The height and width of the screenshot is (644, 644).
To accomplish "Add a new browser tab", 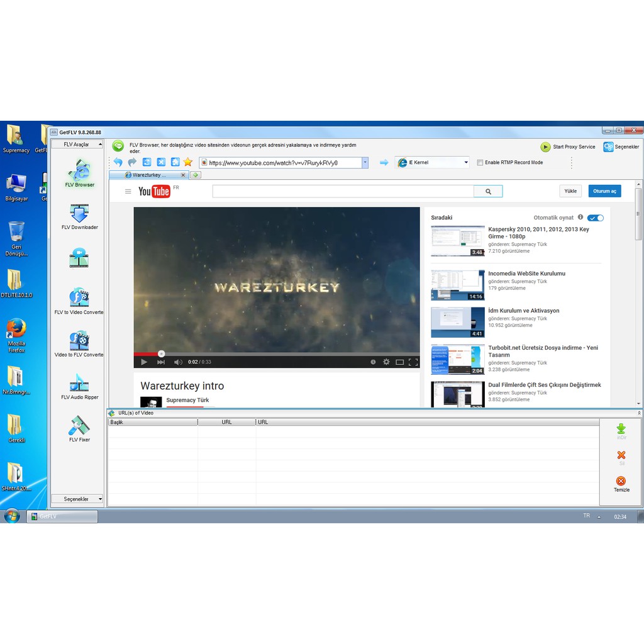I will pyautogui.click(x=196, y=175).
